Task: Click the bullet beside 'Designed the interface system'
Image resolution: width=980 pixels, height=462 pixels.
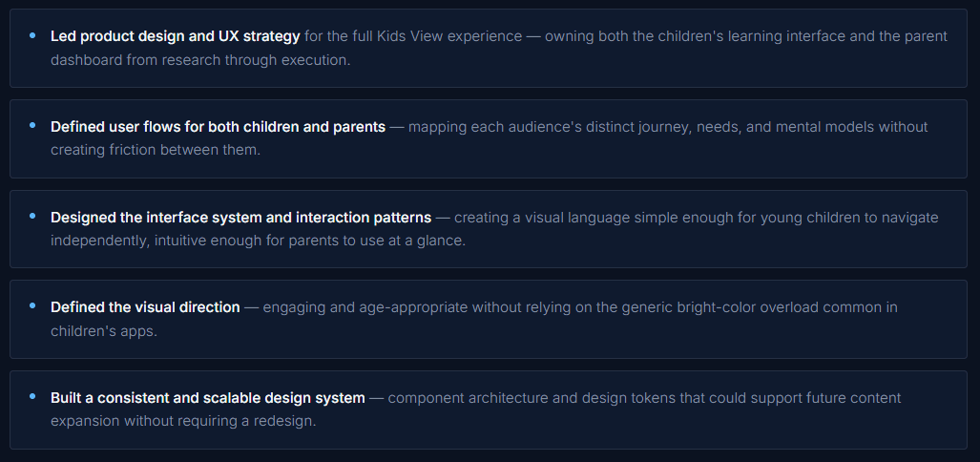Action: [x=32, y=217]
